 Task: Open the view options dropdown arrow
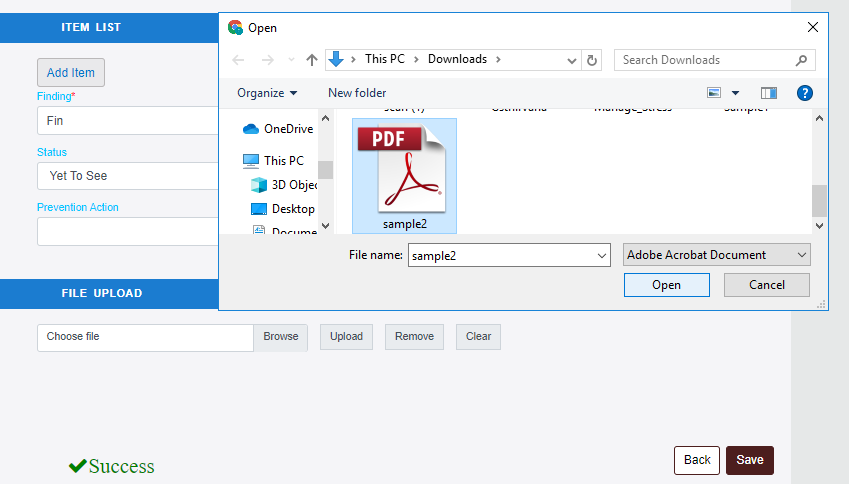pyautogui.click(x=736, y=93)
